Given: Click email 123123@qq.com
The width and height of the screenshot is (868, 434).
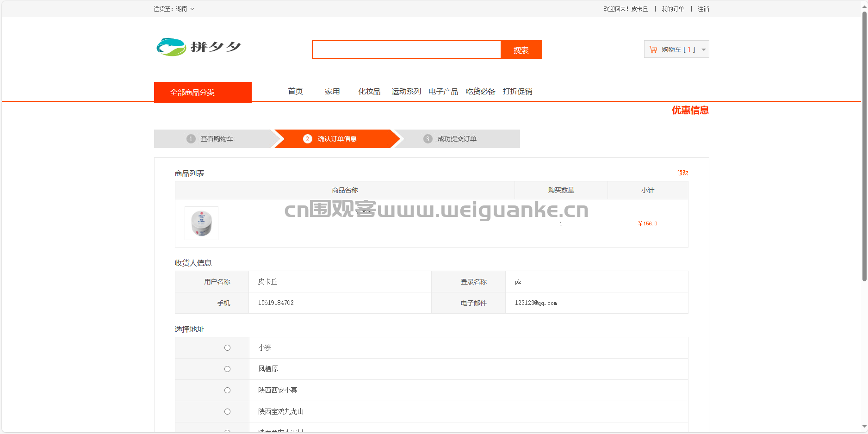Looking at the screenshot, I should point(536,303).
